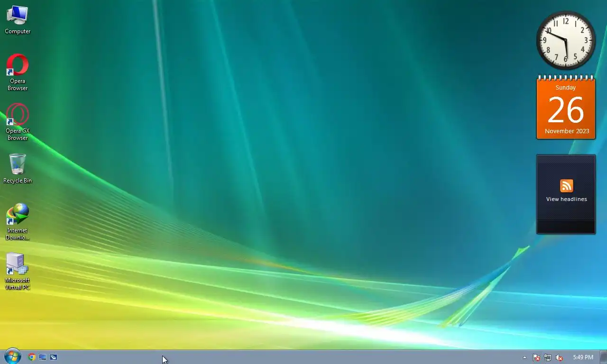Select the Recycle Bin icon
607x364 pixels.
click(x=18, y=168)
